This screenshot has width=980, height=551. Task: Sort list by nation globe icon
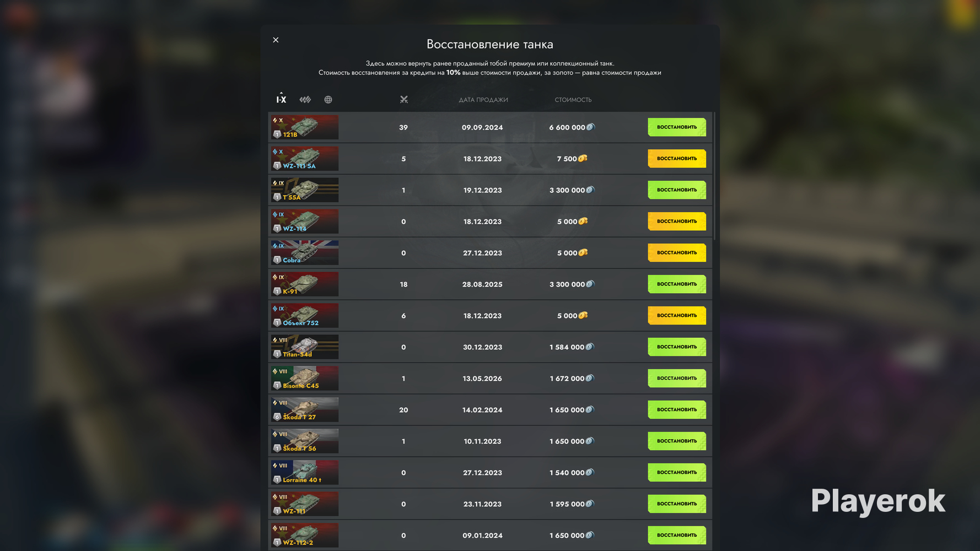[x=328, y=100]
